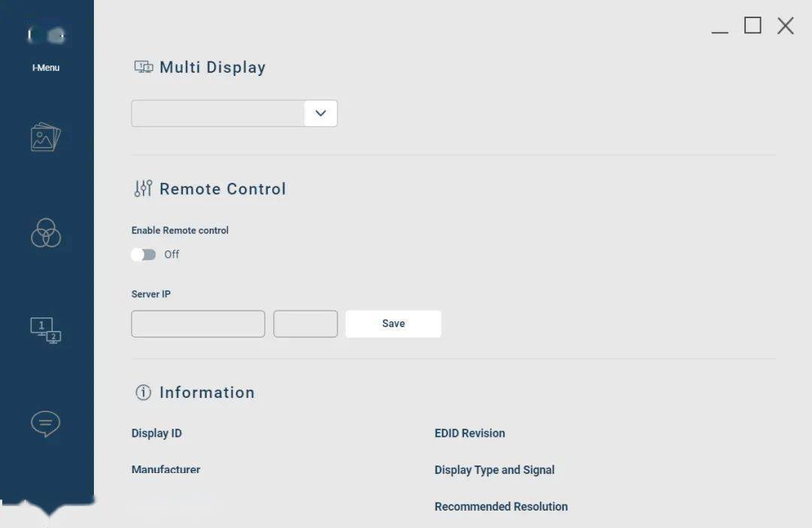The image size is (812, 528).
Task: Enable the Remote control toggle switch
Action: (143, 254)
